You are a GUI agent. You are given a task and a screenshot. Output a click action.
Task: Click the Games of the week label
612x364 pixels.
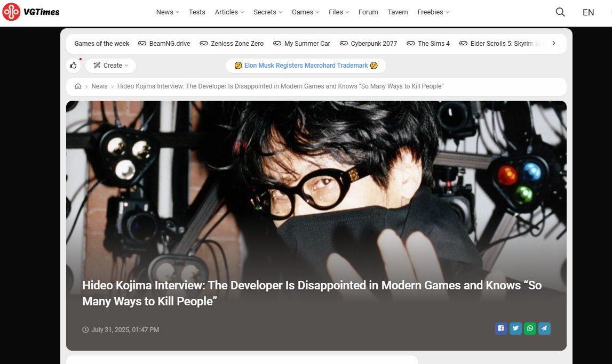[x=101, y=43]
